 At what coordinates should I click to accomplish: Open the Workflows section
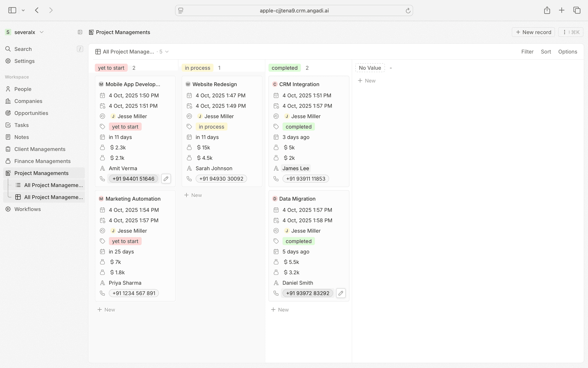27,209
